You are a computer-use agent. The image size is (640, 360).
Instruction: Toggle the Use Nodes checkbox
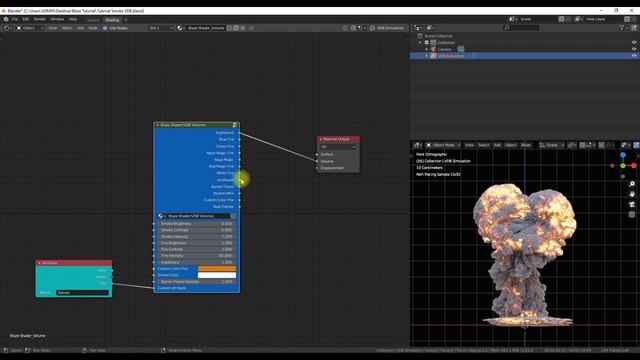[x=105, y=28]
